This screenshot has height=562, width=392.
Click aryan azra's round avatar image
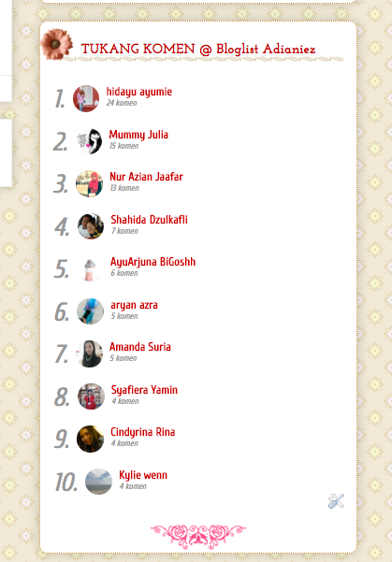click(x=90, y=311)
